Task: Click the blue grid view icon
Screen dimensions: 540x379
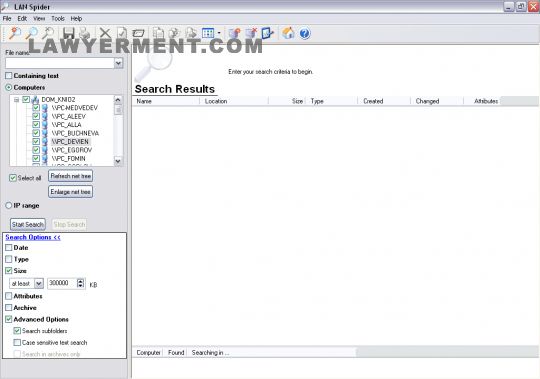Action: tap(208, 33)
